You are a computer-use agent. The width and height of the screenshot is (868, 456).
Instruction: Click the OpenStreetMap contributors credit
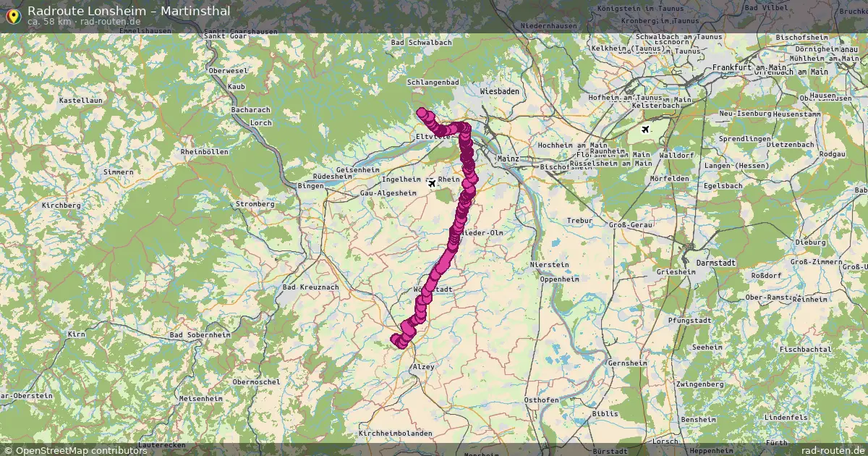pos(75,450)
